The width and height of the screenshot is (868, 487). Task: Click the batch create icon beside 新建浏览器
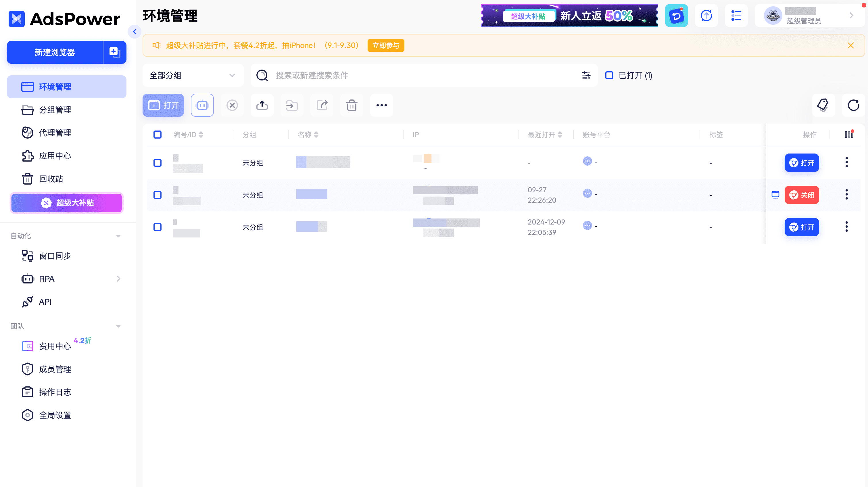(115, 52)
